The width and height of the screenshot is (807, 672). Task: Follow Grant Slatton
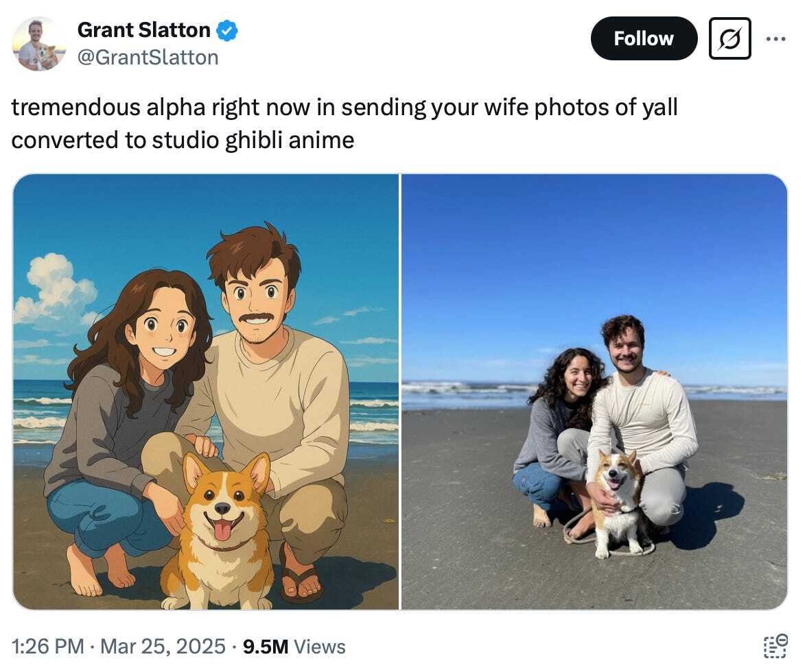(x=644, y=38)
